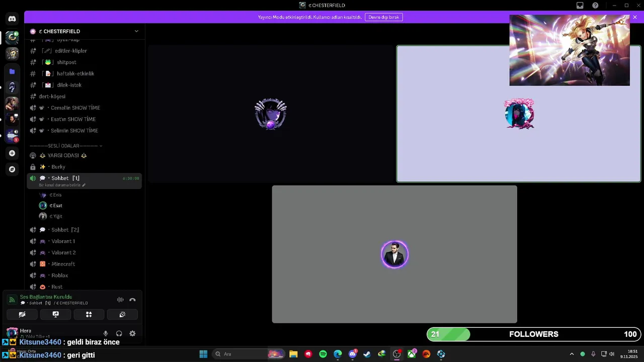Collapse the SESLİ ODALAR category

tap(66, 146)
